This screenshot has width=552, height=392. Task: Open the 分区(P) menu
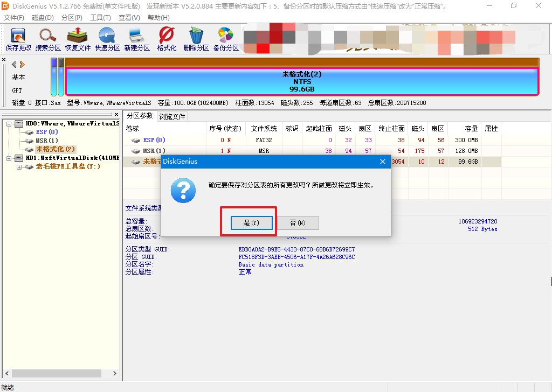72,18
